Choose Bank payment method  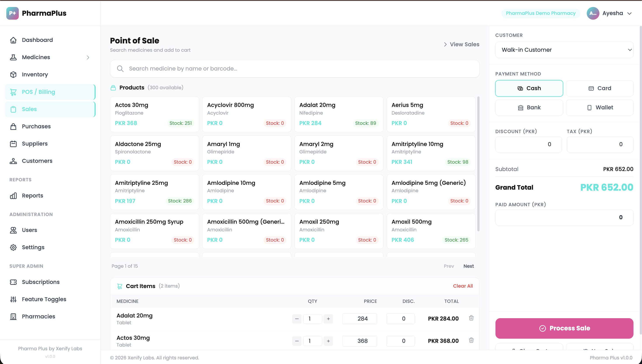click(x=529, y=108)
